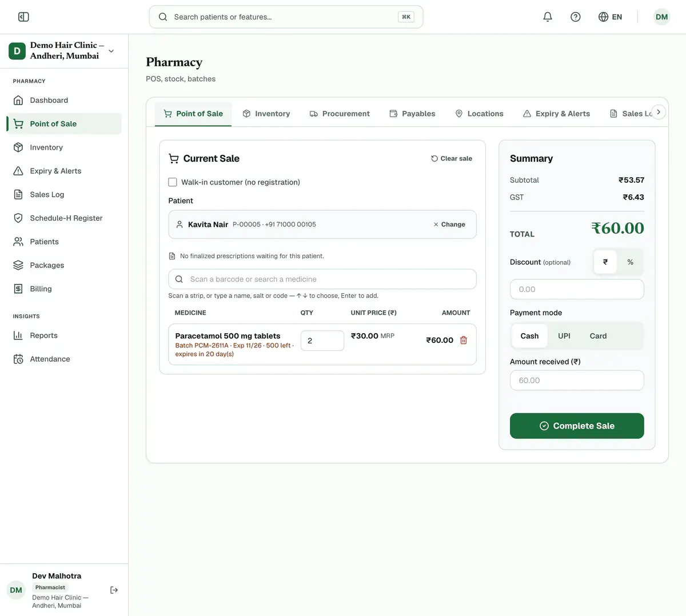Show more tabs with the right arrow

click(x=659, y=113)
